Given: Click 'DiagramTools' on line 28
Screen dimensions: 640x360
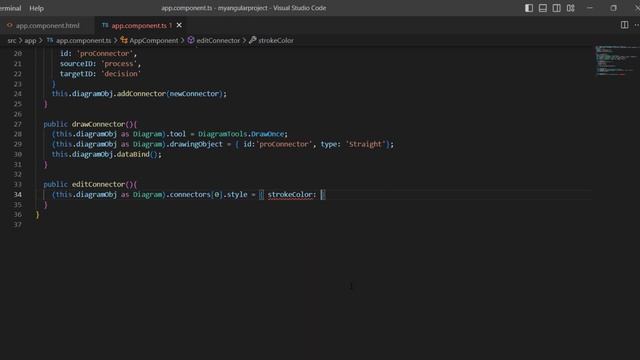Looking at the screenshot, I should click(222, 134).
